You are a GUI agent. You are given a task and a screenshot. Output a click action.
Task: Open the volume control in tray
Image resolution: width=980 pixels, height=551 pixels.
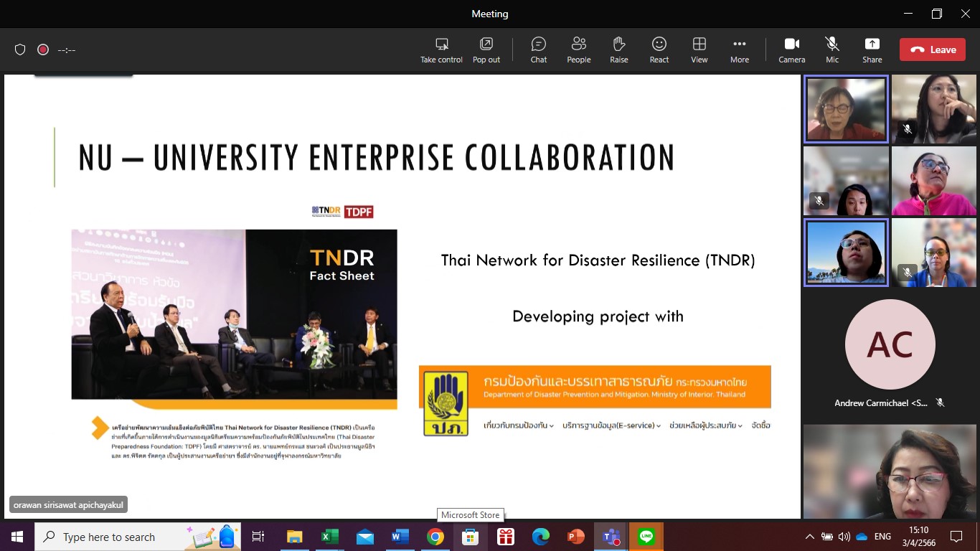pos(844,537)
